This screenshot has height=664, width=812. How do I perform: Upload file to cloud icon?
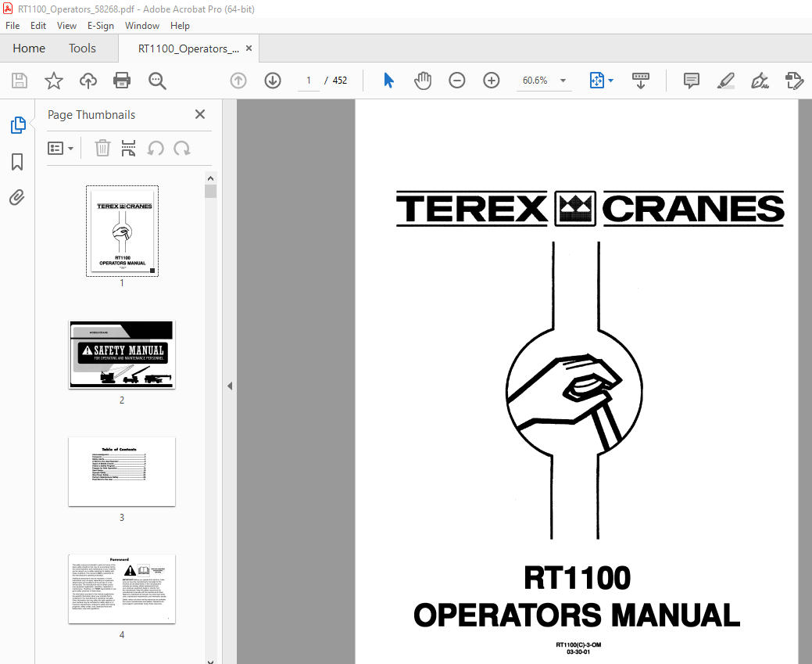point(88,81)
